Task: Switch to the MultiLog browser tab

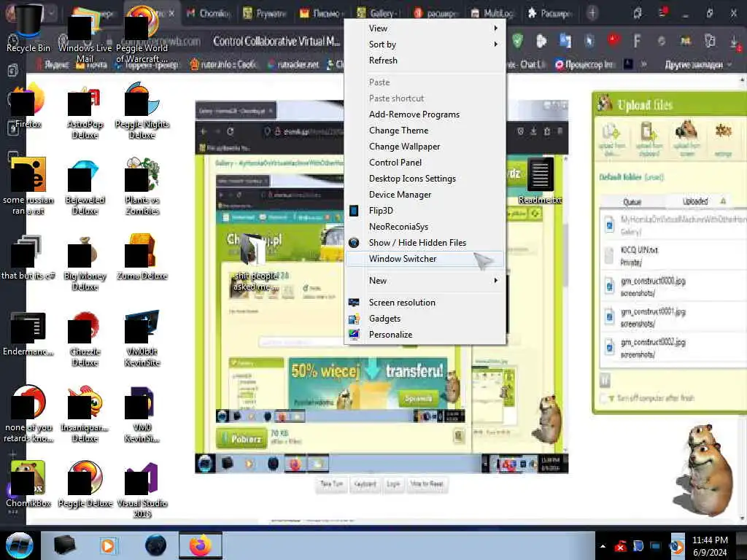Action: click(494, 13)
